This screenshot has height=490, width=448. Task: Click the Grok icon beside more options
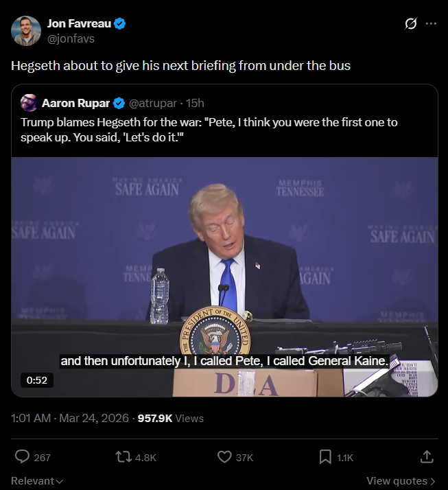[411, 24]
